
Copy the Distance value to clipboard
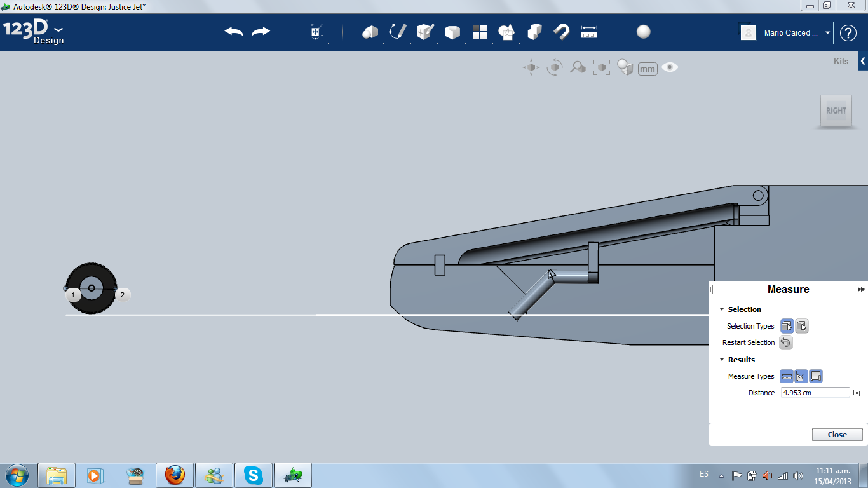point(857,393)
